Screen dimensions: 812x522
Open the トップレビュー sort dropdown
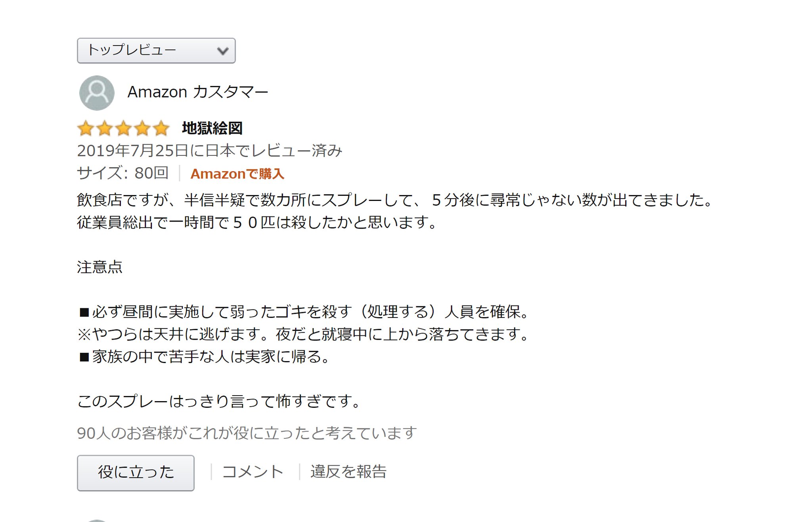click(156, 51)
